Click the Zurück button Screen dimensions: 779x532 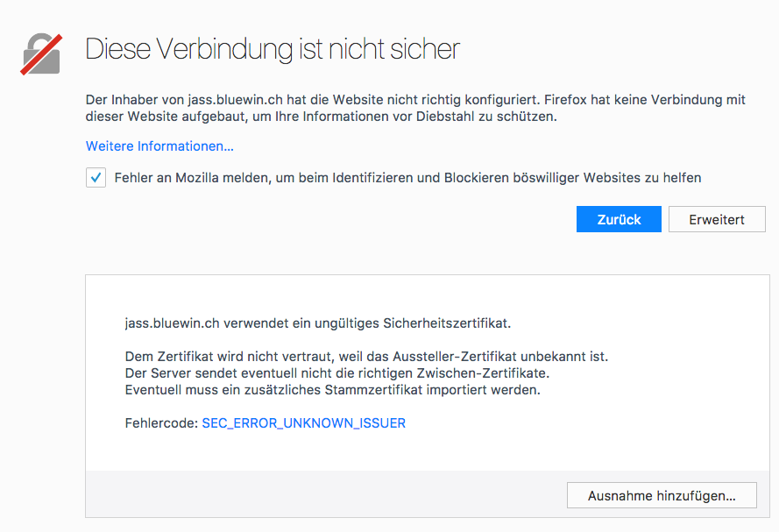click(x=619, y=219)
